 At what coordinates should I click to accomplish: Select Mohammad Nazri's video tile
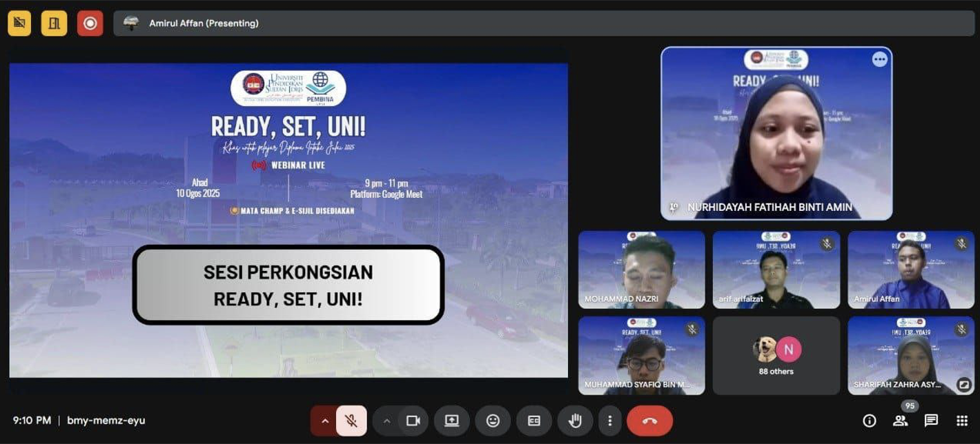point(641,270)
